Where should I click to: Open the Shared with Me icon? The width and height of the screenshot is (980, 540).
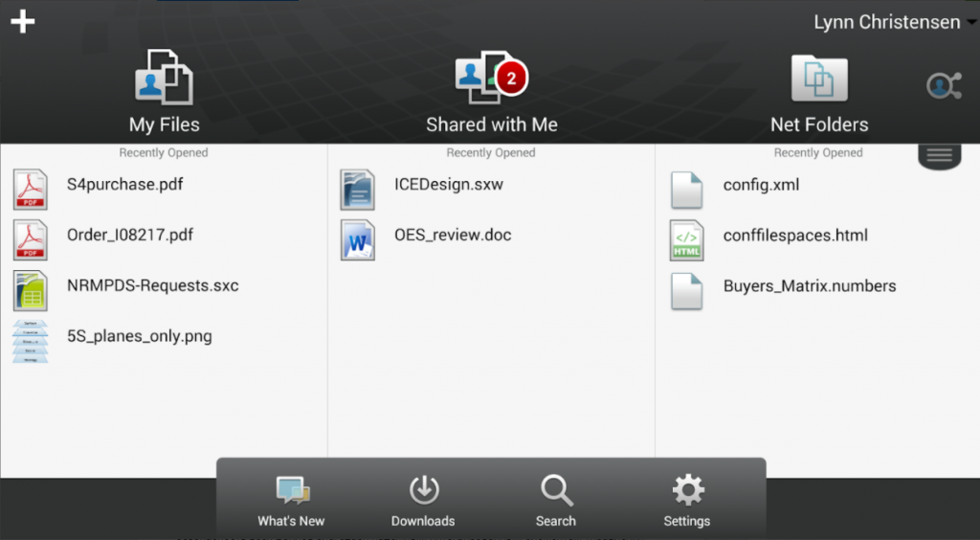[491, 77]
